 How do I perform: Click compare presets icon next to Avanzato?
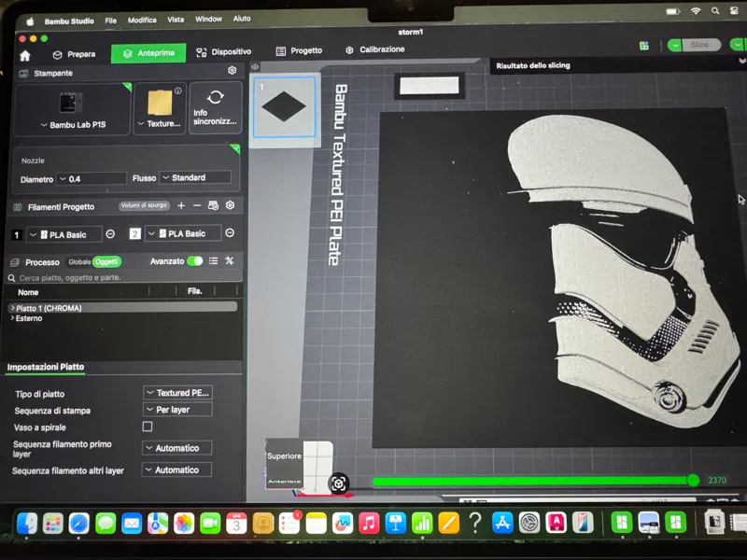point(230,260)
